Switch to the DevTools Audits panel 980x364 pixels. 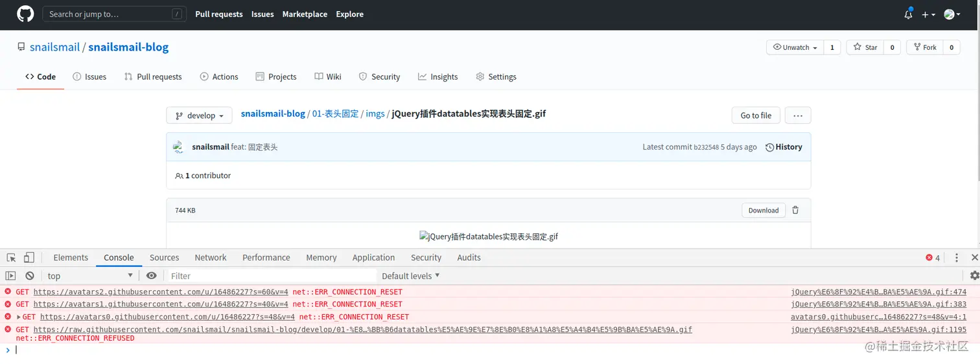coord(469,257)
